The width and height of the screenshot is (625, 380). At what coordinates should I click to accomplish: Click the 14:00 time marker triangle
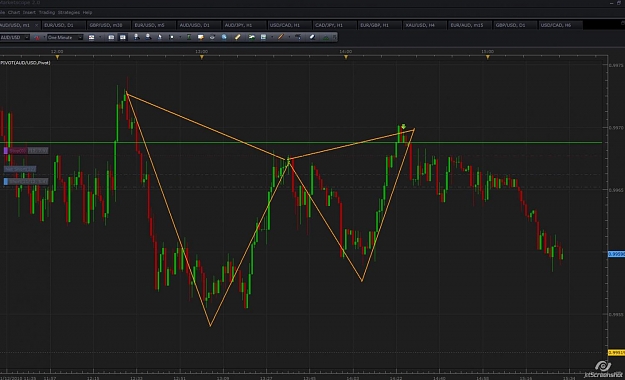click(346, 57)
